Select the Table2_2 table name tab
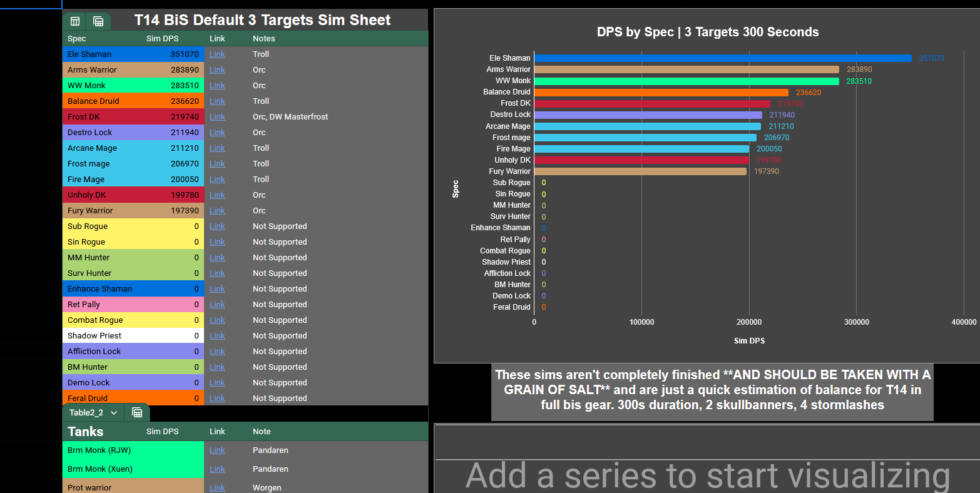 click(x=86, y=413)
